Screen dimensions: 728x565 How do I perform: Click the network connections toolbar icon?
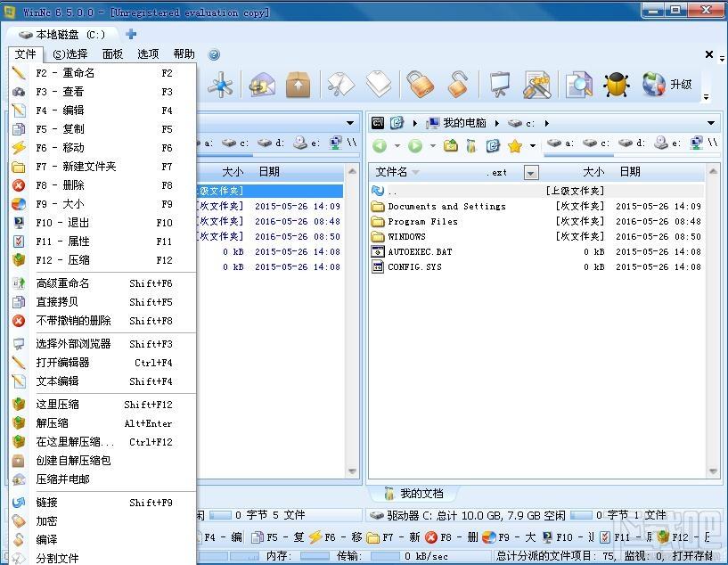[x=220, y=85]
